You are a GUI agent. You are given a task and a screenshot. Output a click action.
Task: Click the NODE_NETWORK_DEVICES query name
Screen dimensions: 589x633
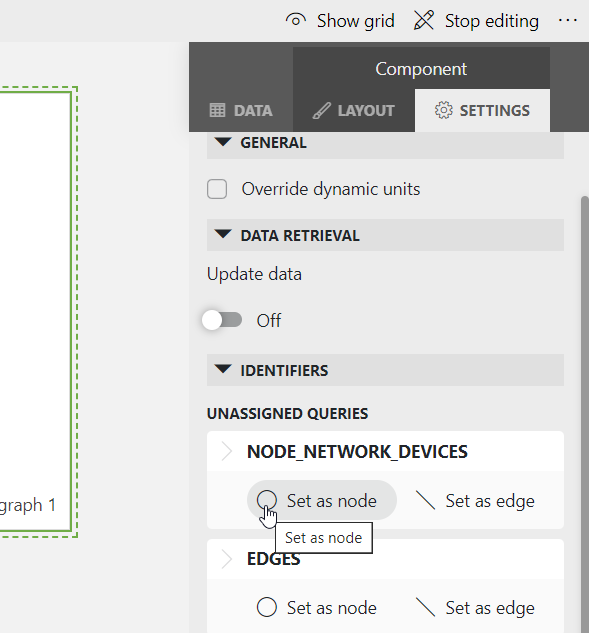357,451
